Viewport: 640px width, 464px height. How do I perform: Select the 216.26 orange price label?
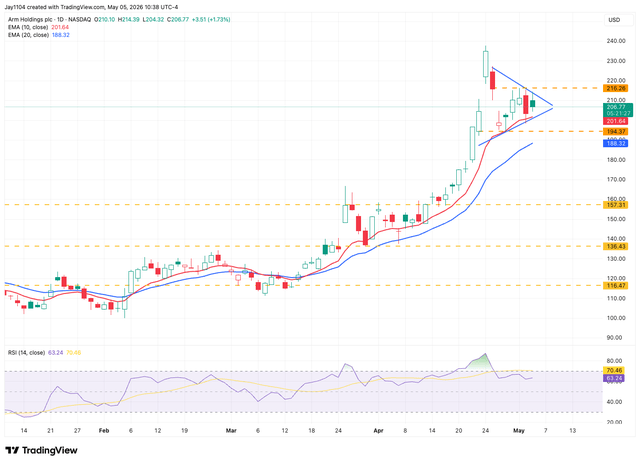(616, 88)
